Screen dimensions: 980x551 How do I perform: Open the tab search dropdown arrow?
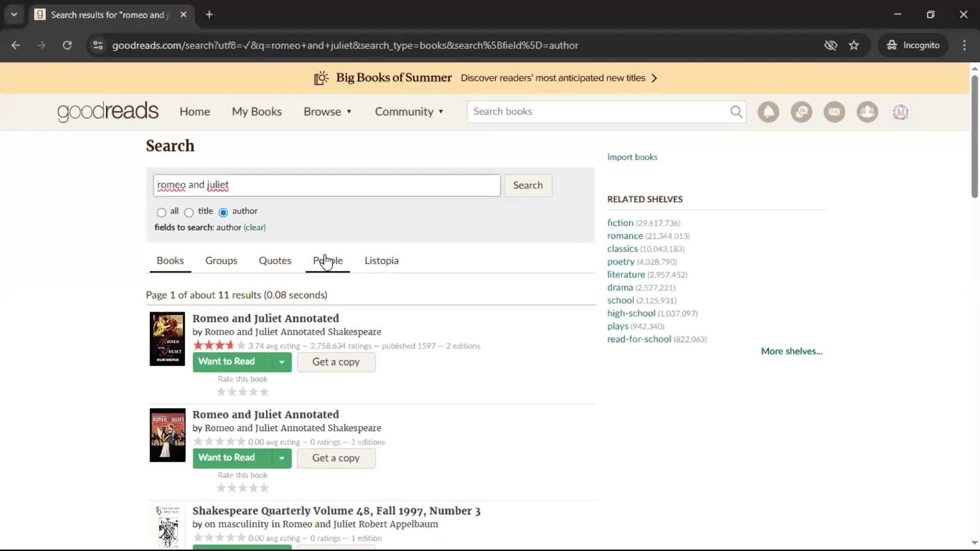(14, 14)
